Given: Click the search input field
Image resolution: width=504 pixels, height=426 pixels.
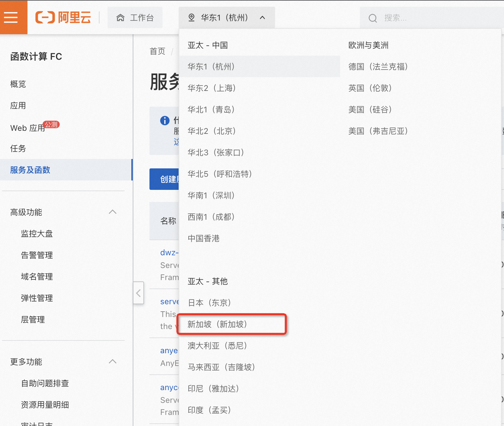Looking at the screenshot, I should pos(432,18).
